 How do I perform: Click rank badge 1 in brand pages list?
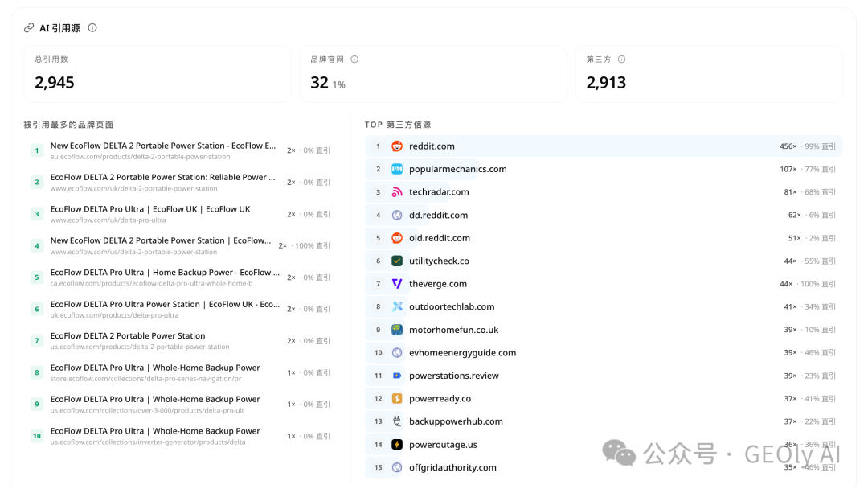37,150
